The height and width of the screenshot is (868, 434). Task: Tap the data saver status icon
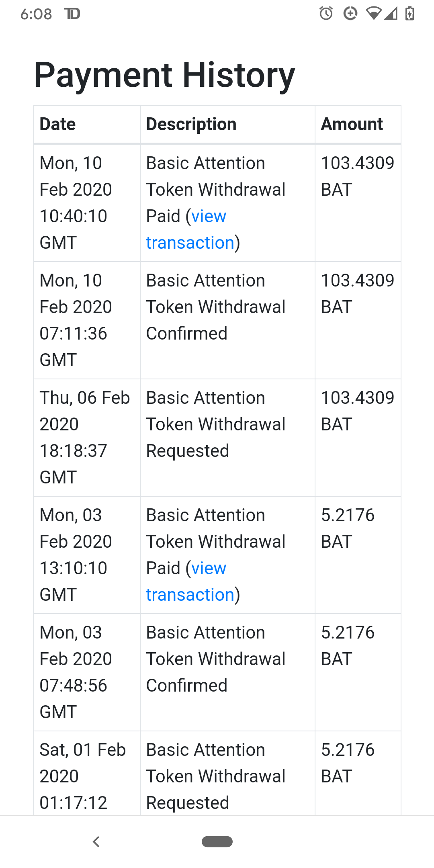tap(350, 14)
